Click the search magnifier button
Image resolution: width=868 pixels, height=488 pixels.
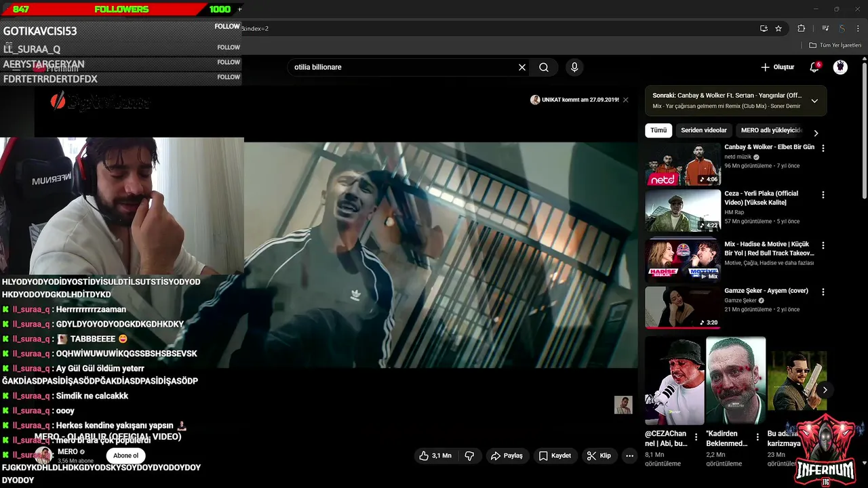click(x=544, y=67)
